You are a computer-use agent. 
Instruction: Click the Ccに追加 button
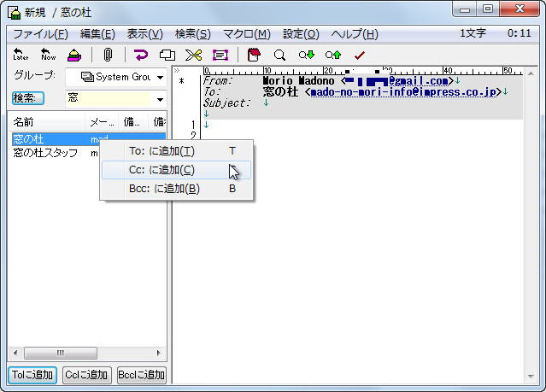[x=87, y=375]
